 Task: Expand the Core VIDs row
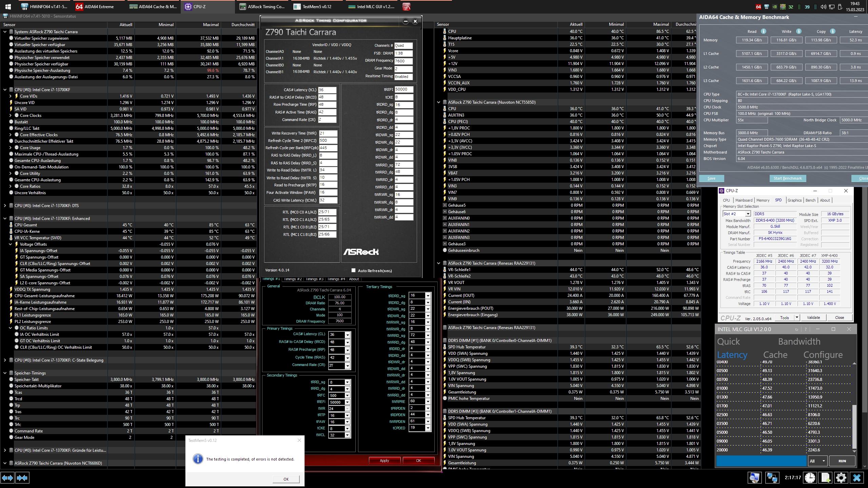11,96
